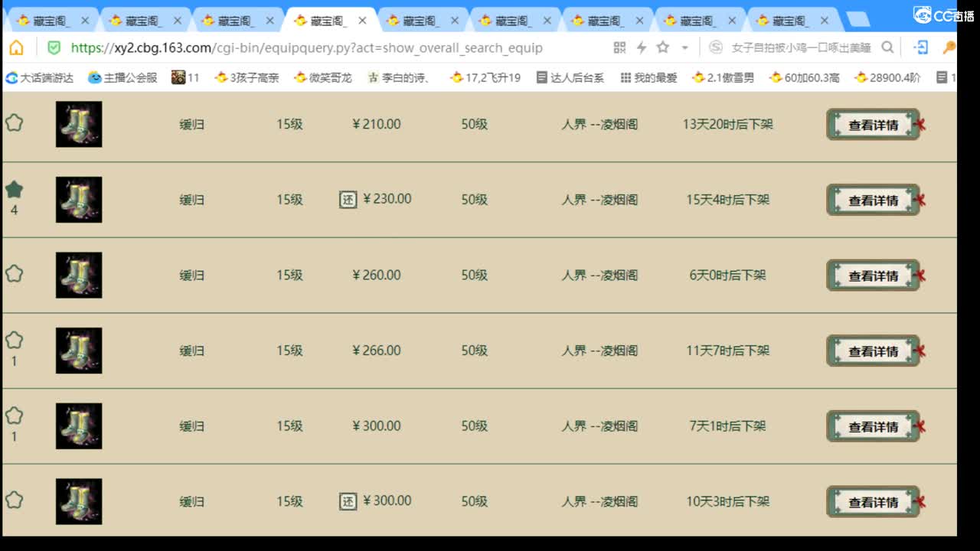The height and width of the screenshot is (551, 980).
Task: Open the 主播公会服 bookmark link
Action: (x=115, y=77)
